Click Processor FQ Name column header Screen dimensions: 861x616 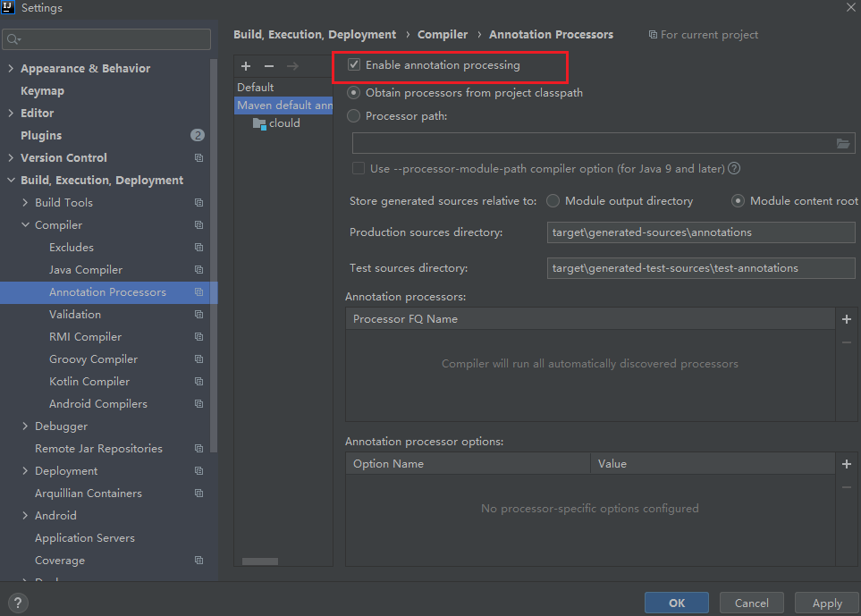(x=590, y=319)
